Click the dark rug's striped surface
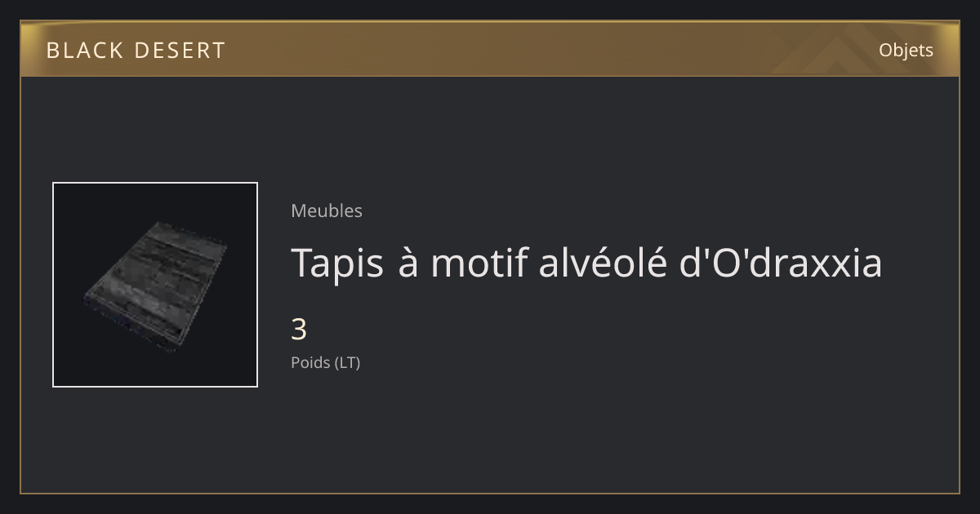 pyautogui.click(x=155, y=281)
